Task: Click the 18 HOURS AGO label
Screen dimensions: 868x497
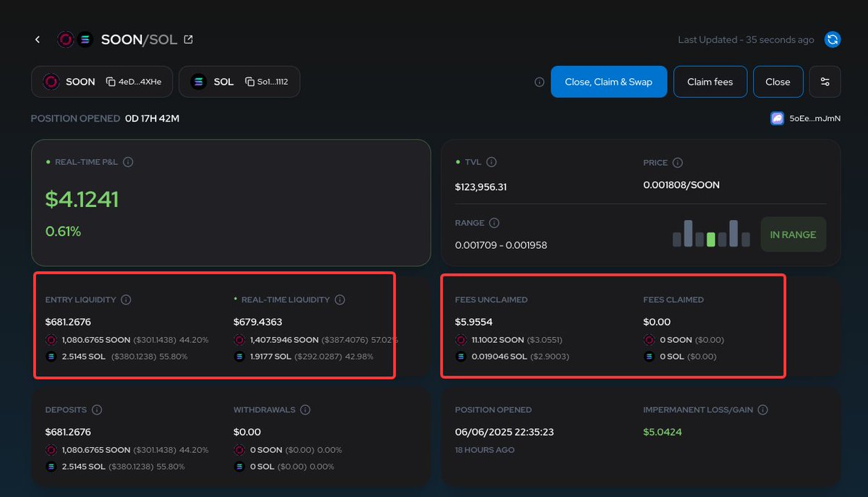Action: 484,450
